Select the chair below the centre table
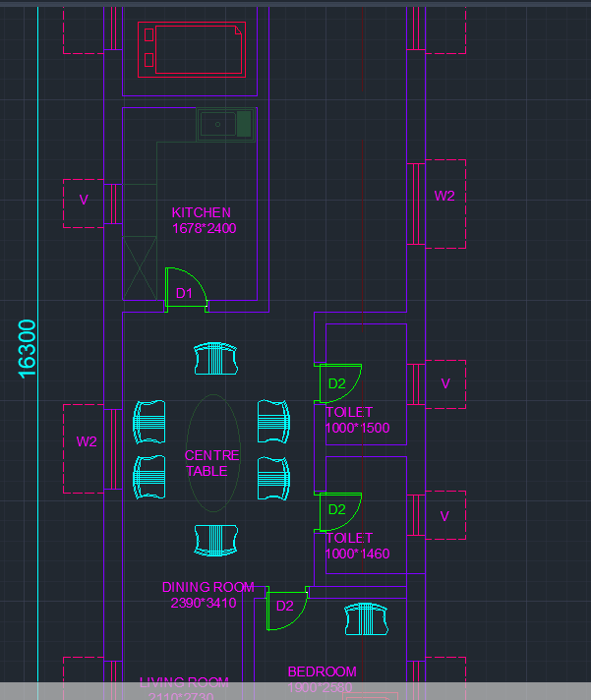Image resolution: width=591 pixels, height=700 pixels. pos(216,541)
